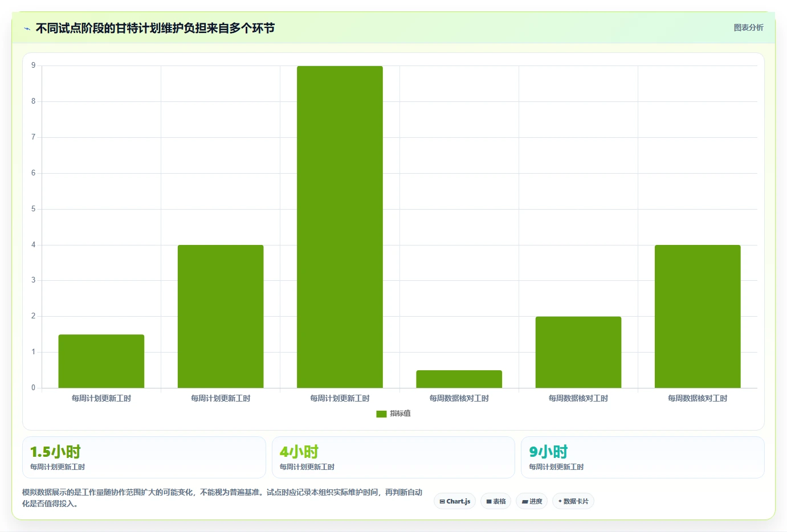Click the footnote text starting with 模拟数据展示
The width and height of the screenshot is (787, 532).
coord(222,498)
